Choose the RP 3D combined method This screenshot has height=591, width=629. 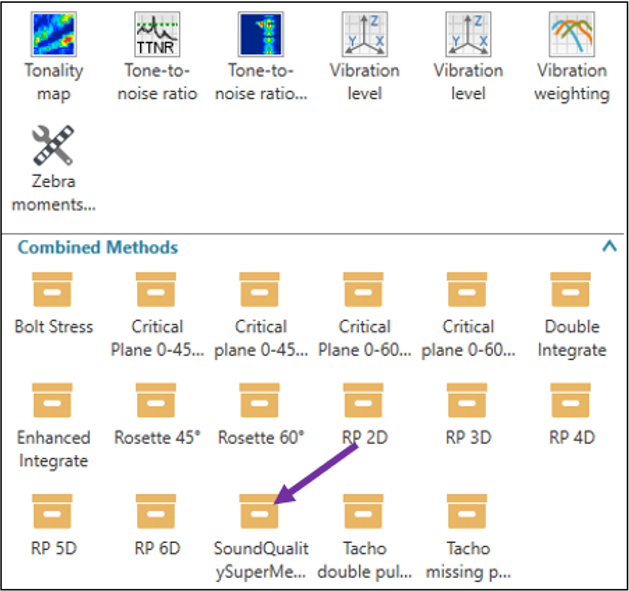click(468, 401)
